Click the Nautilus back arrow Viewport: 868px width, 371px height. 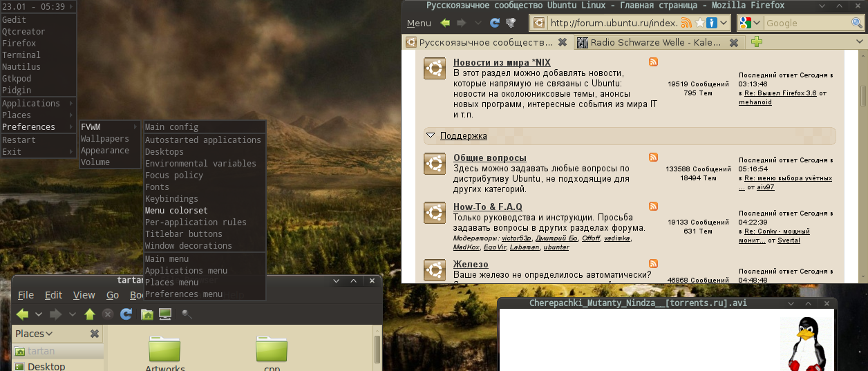[x=22, y=314]
